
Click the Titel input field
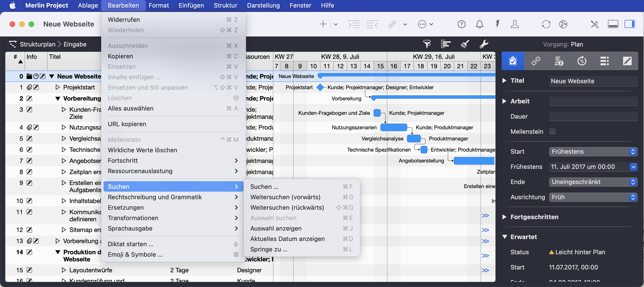[593, 81]
